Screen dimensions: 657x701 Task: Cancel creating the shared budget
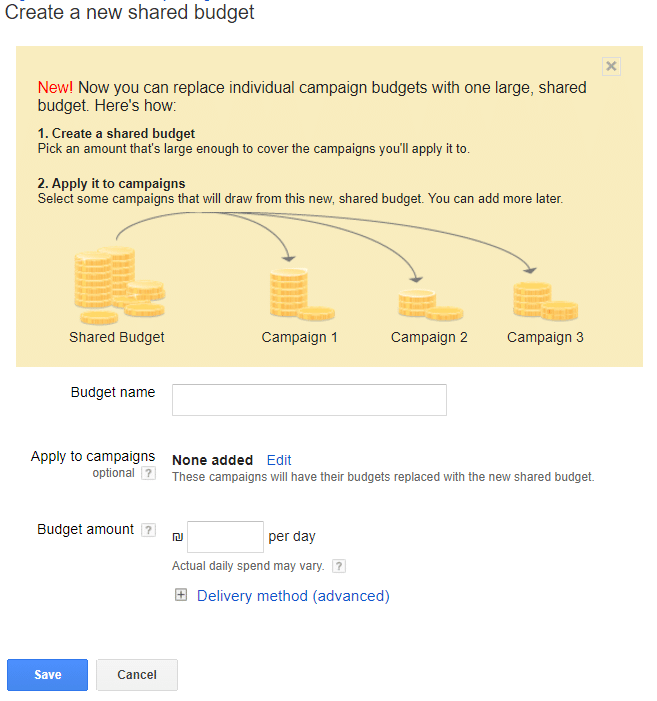[137, 675]
